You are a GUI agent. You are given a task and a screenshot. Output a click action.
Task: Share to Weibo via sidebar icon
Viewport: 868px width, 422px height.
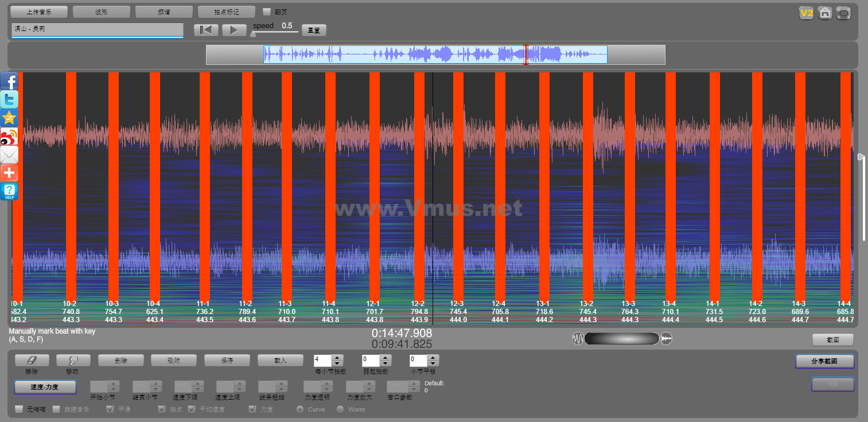9,136
